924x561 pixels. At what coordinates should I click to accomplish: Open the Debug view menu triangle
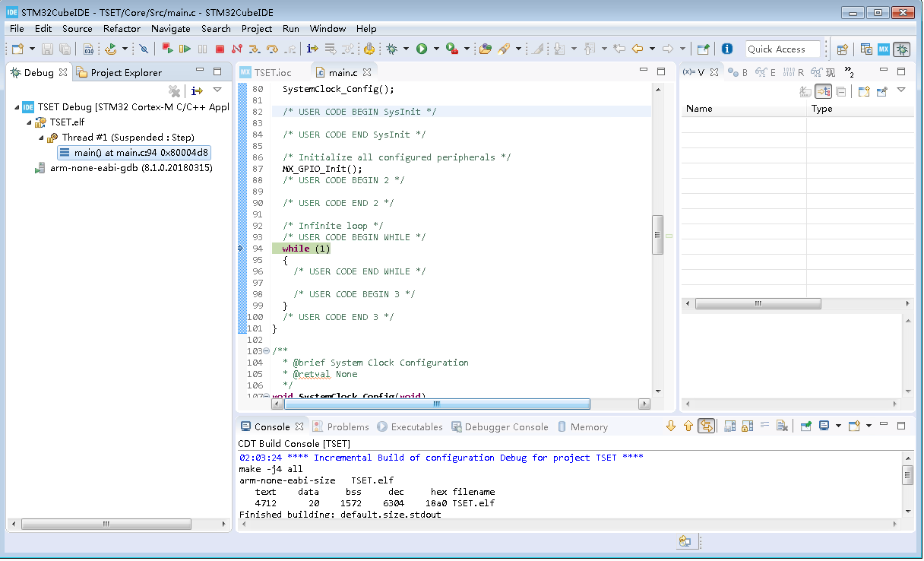[217, 90]
